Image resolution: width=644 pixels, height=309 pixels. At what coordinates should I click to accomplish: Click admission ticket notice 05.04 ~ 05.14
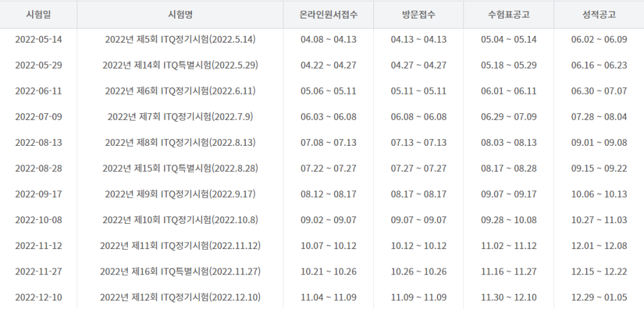[509, 39]
